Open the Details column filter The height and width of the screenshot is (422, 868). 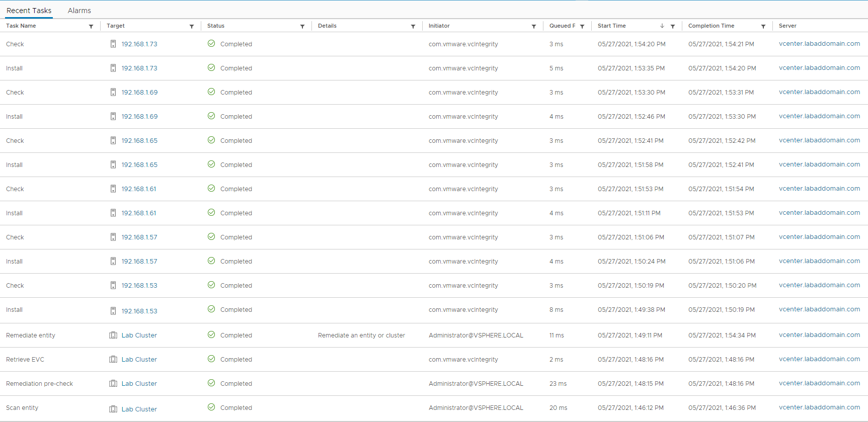(x=413, y=26)
